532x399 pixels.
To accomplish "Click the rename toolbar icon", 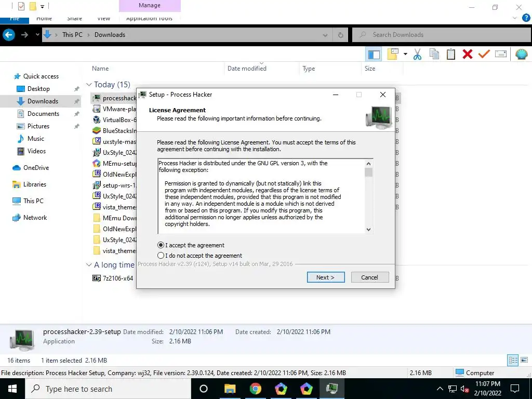I will pos(501,54).
